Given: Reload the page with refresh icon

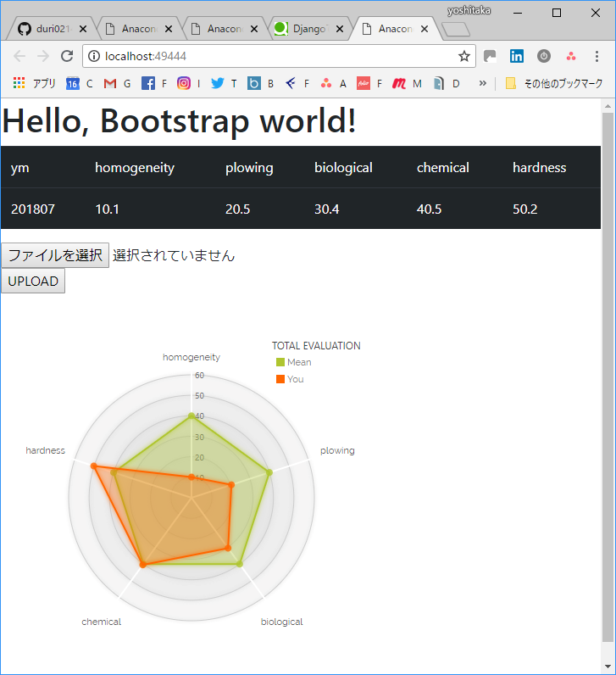Looking at the screenshot, I should coord(67,57).
